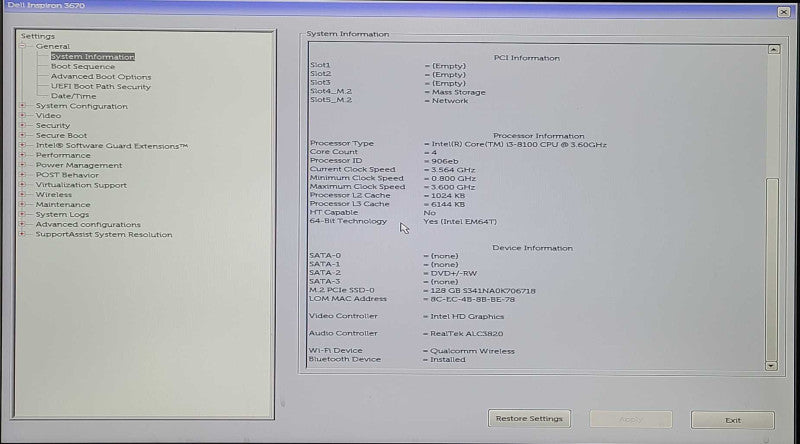Click the Maximum Clock Speed value

453,187
